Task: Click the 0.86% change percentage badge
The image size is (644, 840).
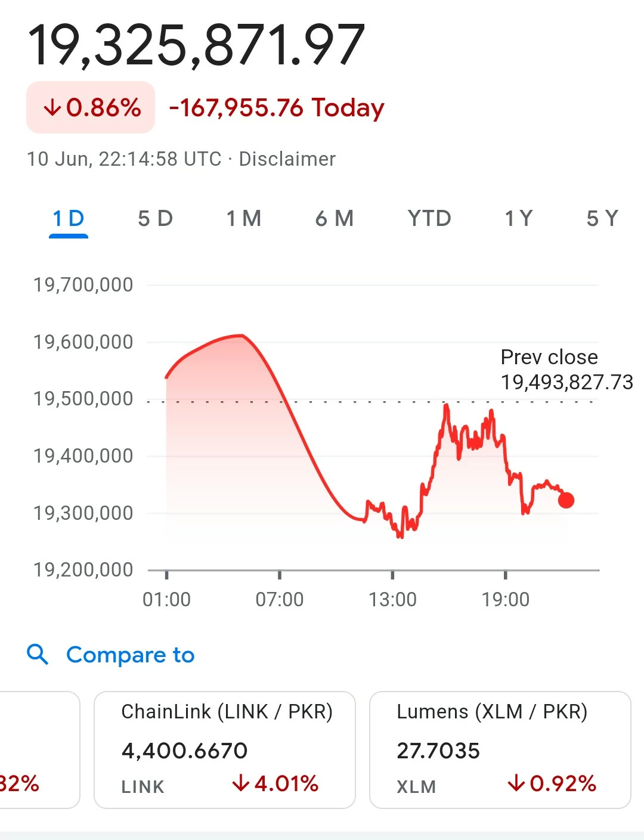Action: pyautogui.click(x=91, y=107)
